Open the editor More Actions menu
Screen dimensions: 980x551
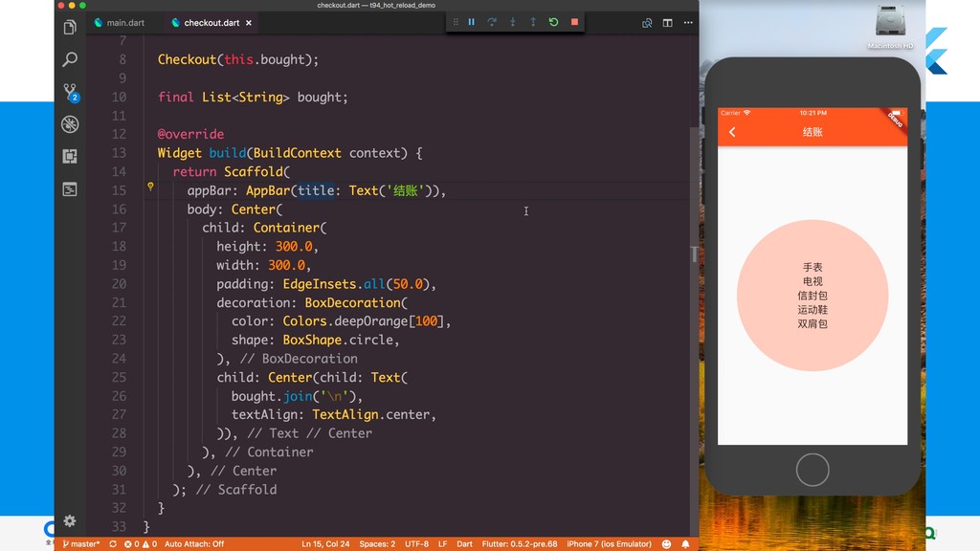point(687,23)
